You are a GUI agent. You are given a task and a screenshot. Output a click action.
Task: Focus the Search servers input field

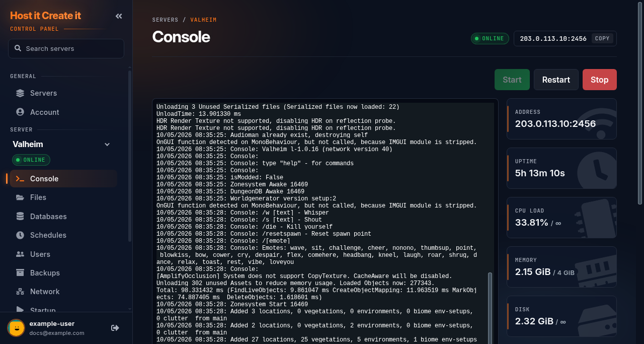point(66,48)
